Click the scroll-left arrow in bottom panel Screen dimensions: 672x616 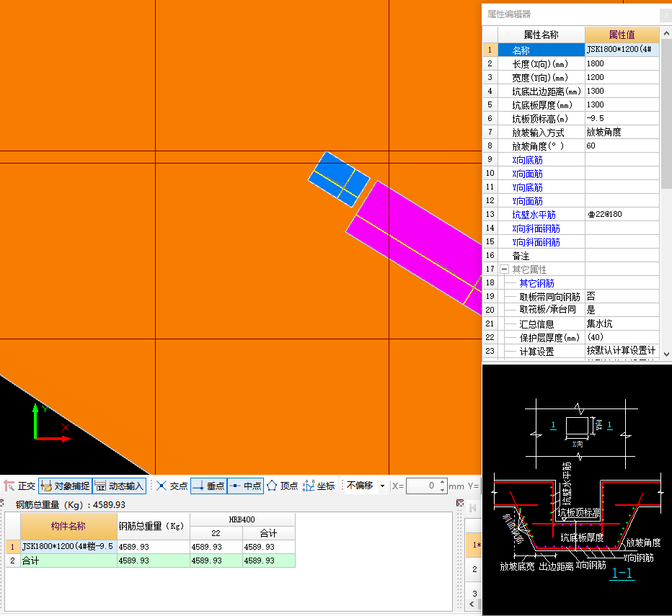click(472, 604)
